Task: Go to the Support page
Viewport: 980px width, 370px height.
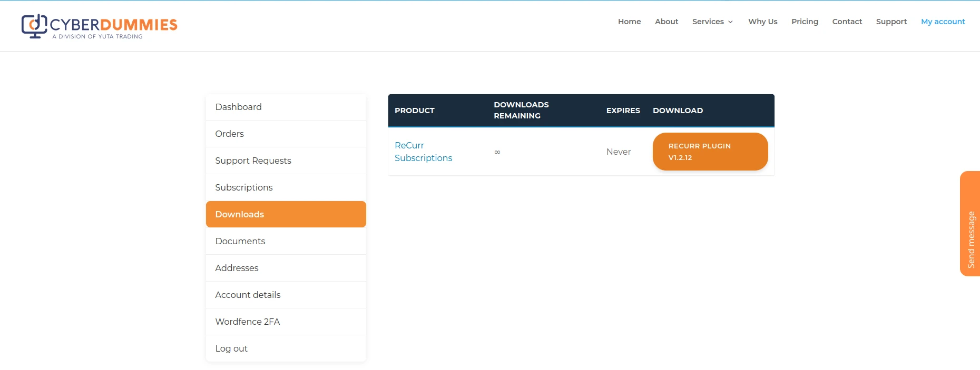Action: [x=891, y=22]
